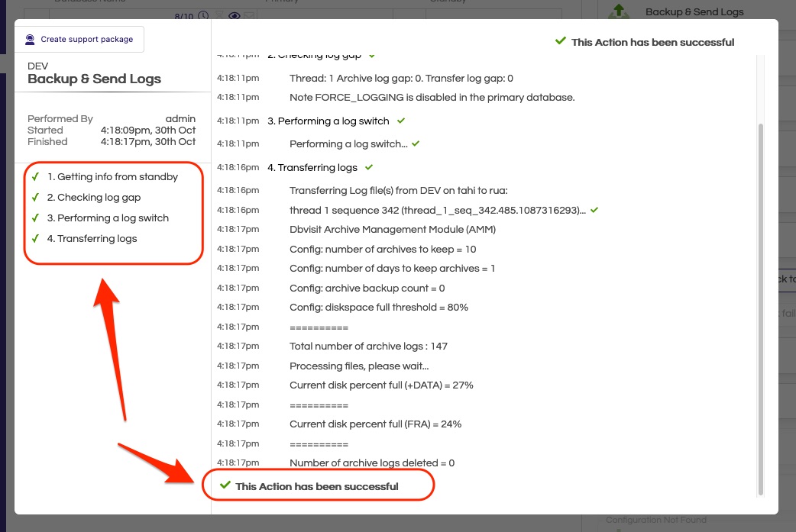Click checkmark in bottom success message
This screenshot has width=796, height=532.
[x=225, y=485]
